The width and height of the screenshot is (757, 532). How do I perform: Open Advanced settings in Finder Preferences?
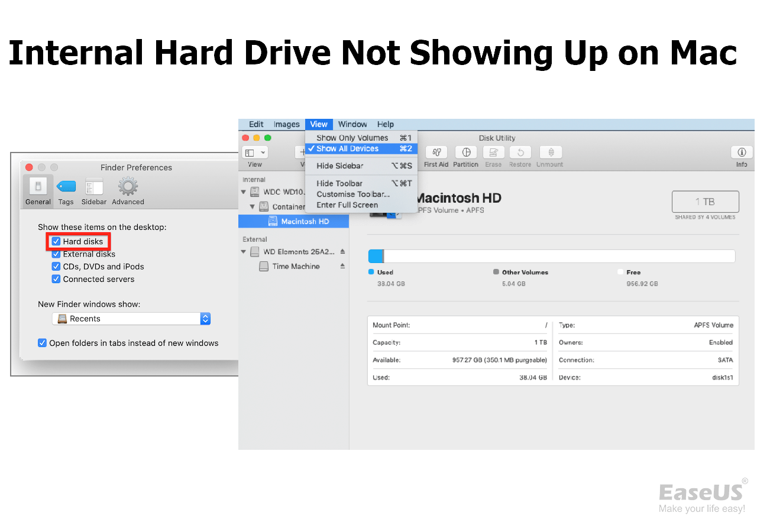128,190
